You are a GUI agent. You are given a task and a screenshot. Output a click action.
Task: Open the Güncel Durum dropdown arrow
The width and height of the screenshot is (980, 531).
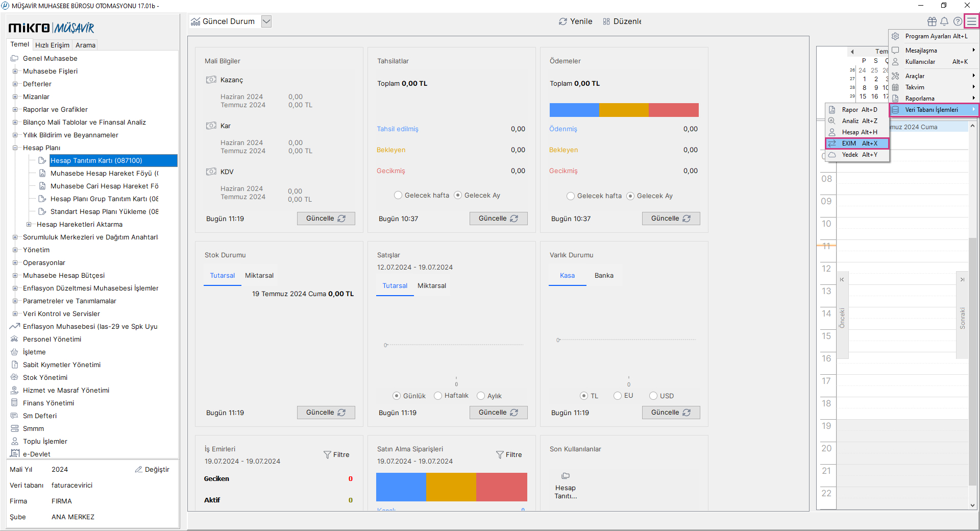tap(266, 21)
